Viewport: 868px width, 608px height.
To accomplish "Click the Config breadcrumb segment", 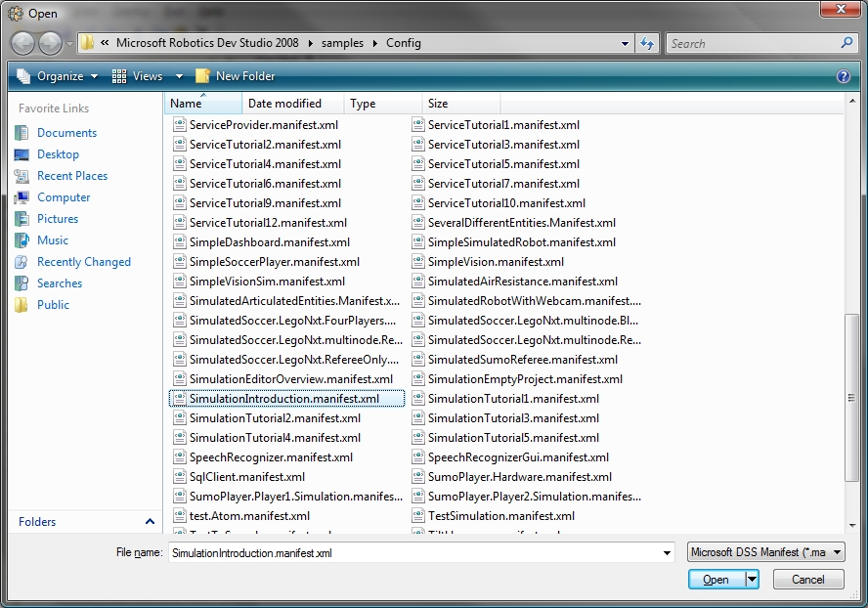I will [x=404, y=43].
